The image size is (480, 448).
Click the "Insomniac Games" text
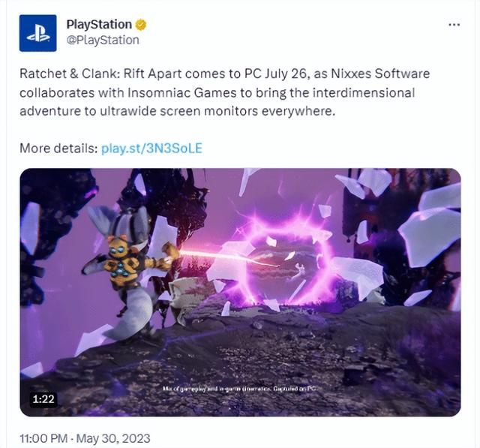pos(181,92)
